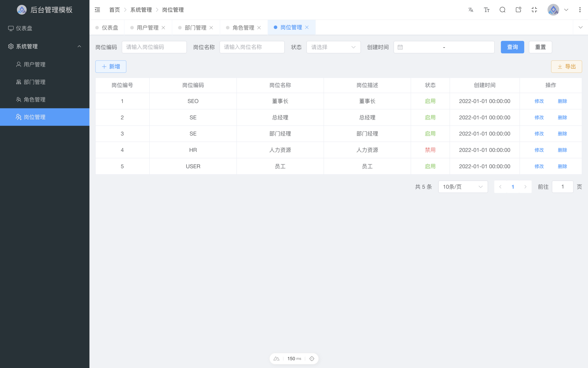Select 仪表盘 in the sidebar
The height and width of the screenshot is (368, 588).
point(24,28)
